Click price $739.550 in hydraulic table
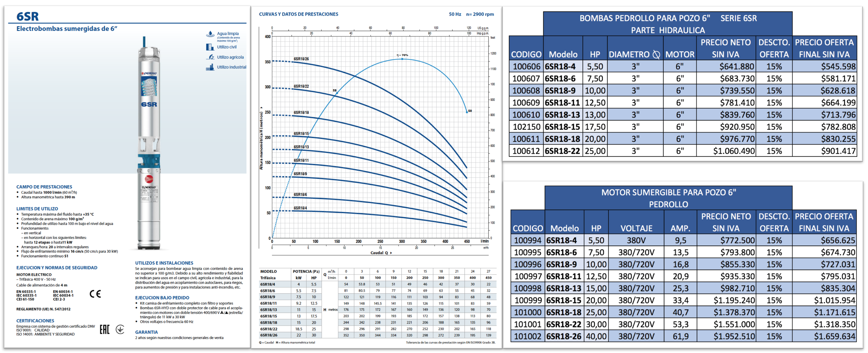 coord(737,91)
